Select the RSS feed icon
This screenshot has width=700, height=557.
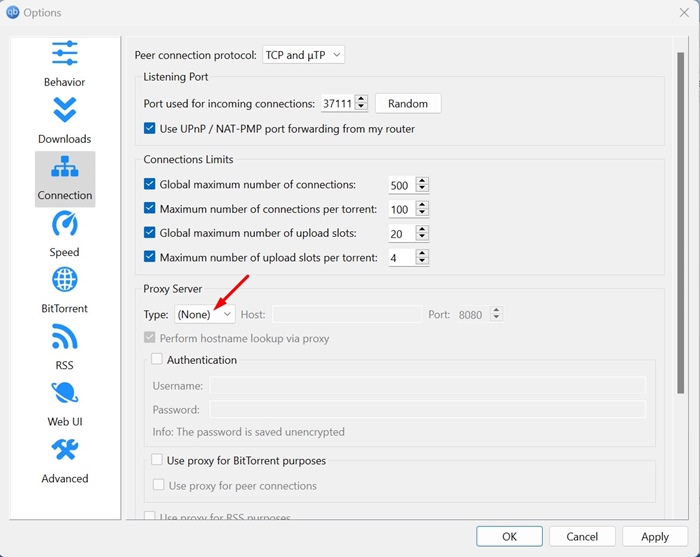point(65,336)
